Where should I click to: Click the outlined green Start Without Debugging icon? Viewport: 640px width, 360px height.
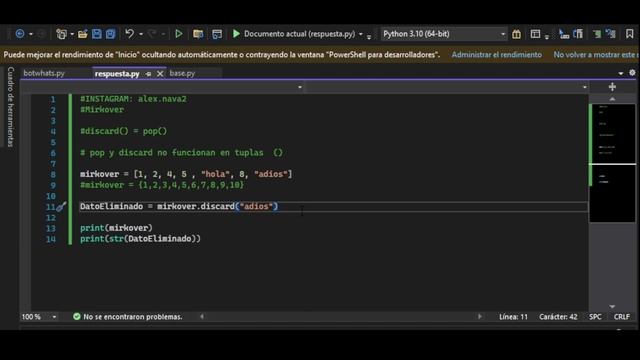point(178,34)
